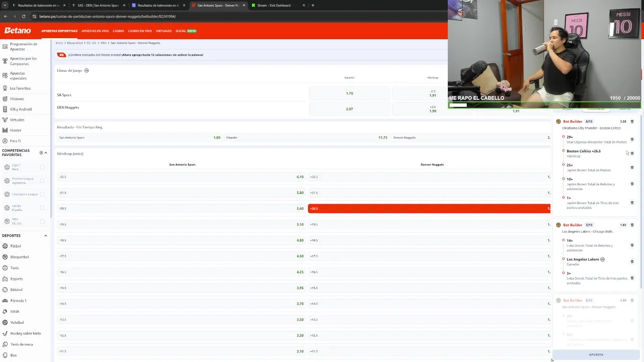The height and width of the screenshot is (362, 644).
Task: Open Apuestas especiales
Action: [x=18, y=75]
